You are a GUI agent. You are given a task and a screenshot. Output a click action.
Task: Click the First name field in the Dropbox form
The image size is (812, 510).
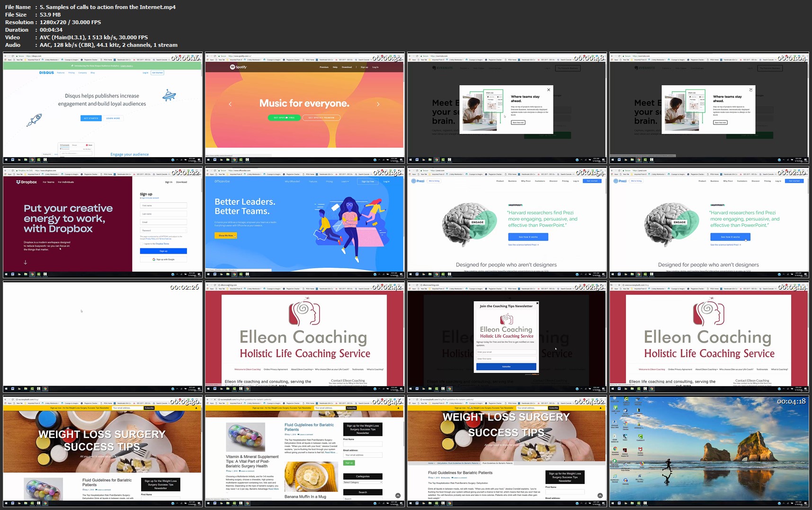163,206
